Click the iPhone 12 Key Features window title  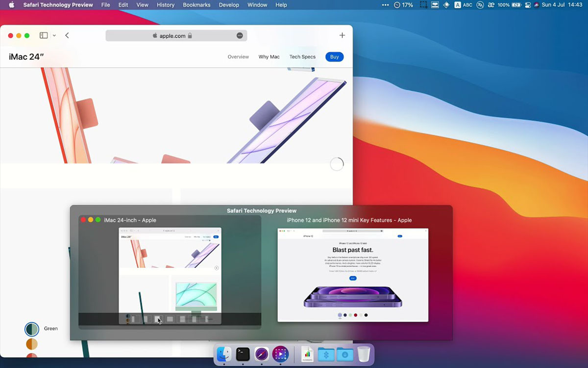tap(349, 220)
